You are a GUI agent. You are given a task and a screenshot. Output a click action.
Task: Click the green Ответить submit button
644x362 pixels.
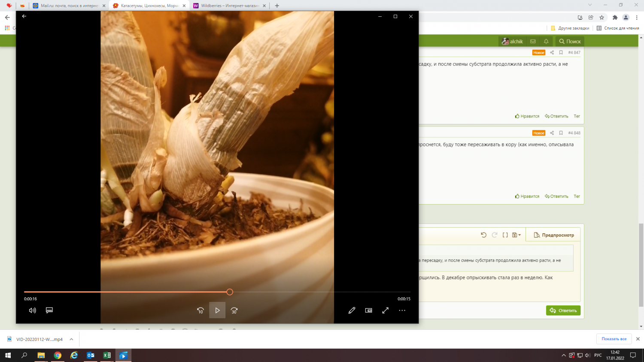coord(563,311)
